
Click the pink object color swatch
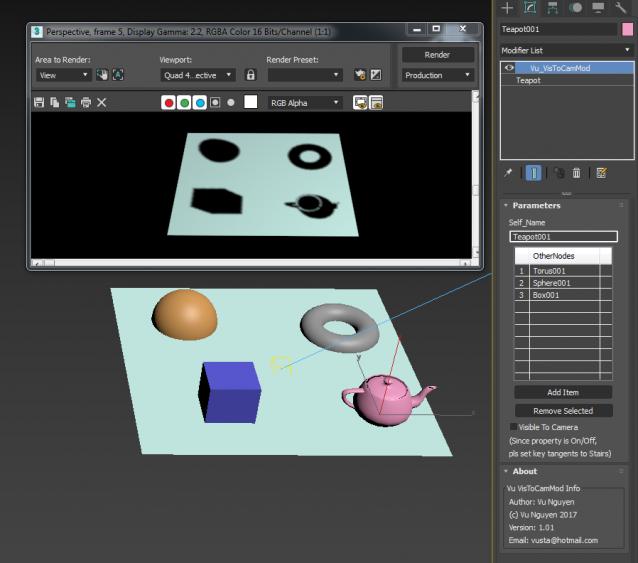click(627, 29)
